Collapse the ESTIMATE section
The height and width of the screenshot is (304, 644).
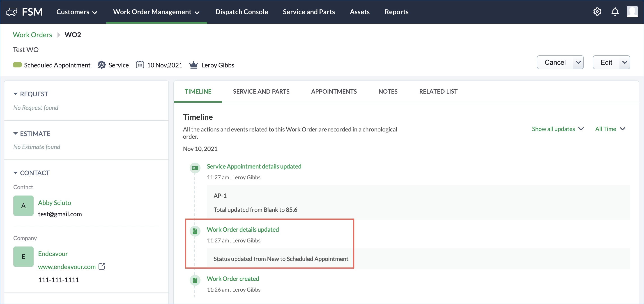pos(16,134)
